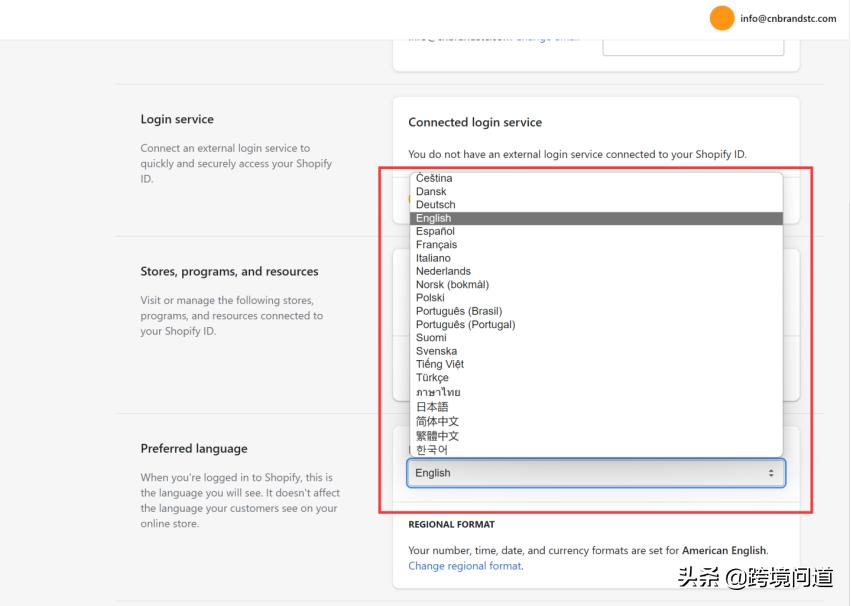Viewport: 851px width, 606px height.
Task: Click the orange account avatar
Action: click(721, 18)
